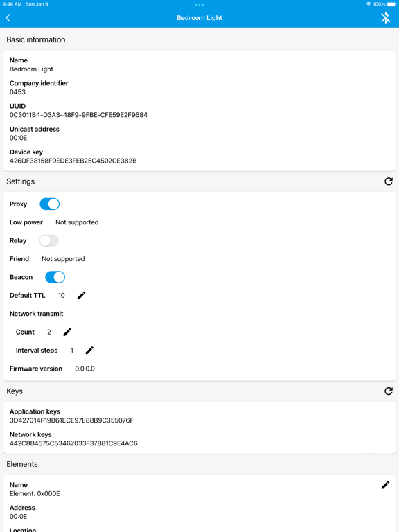Tap the three-dot multitasking indicator
Viewport: 399px width, 532px height.
coord(199,5)
